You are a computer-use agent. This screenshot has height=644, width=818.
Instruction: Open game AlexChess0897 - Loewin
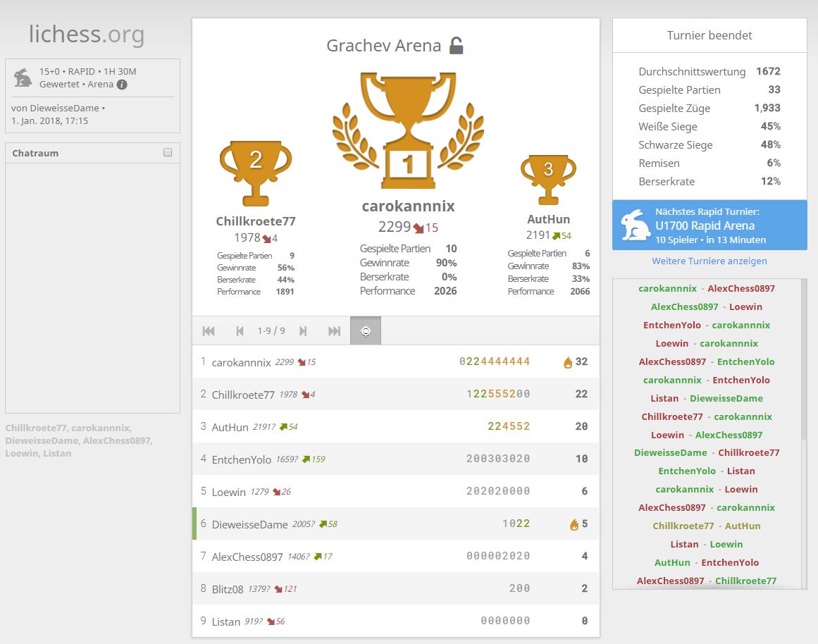707,307
